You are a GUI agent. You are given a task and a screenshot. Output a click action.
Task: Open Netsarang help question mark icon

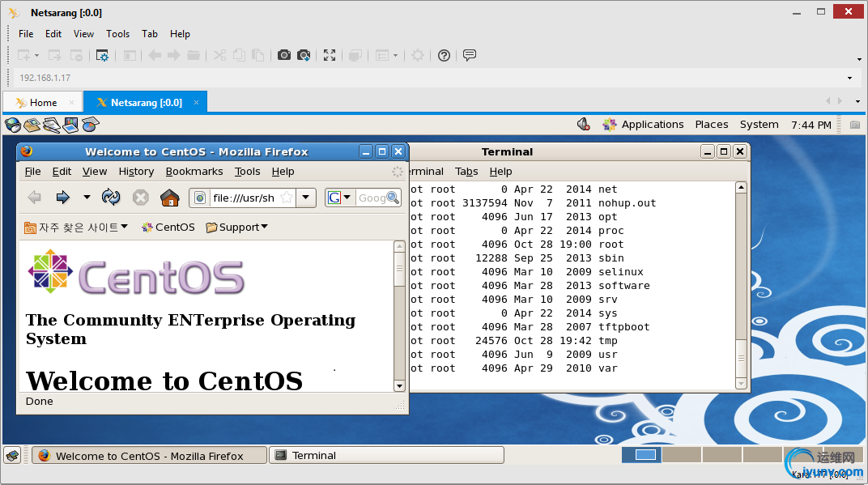[x=444, y=55]
